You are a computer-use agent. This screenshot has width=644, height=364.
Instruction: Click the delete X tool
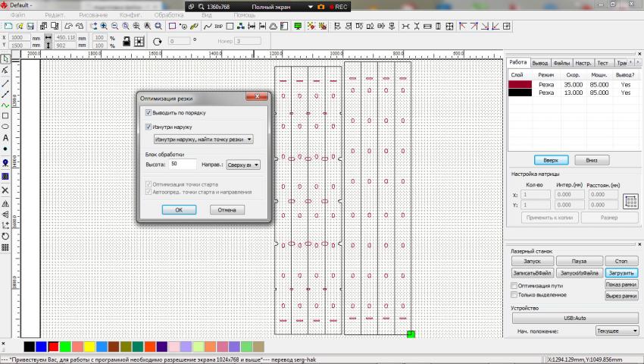pos(5,190)
